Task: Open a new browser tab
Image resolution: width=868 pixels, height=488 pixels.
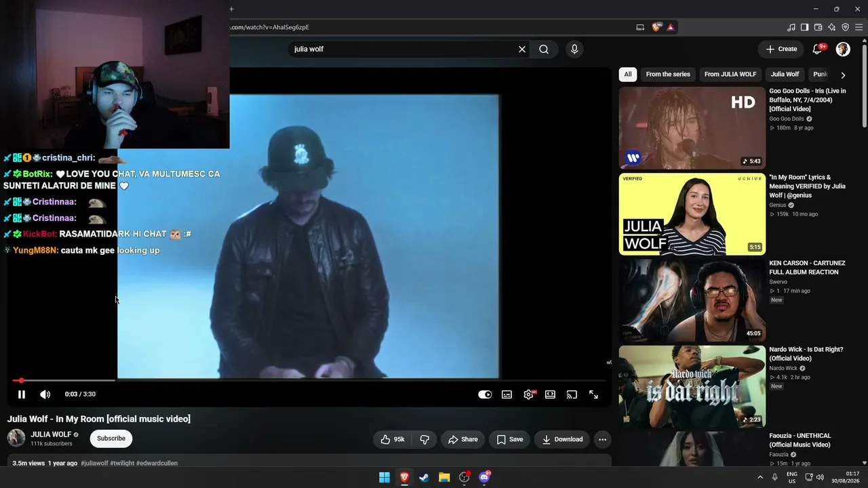Action: pos(231,9)
